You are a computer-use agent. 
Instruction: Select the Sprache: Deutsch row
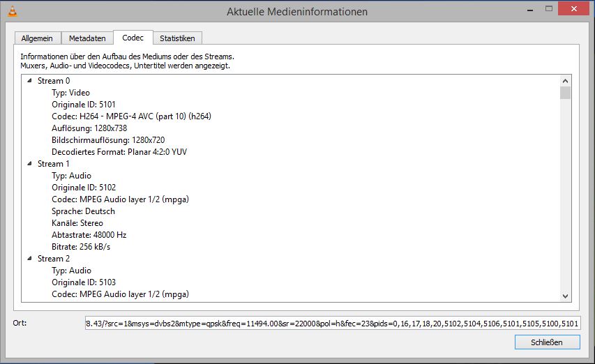coord(83,211)
